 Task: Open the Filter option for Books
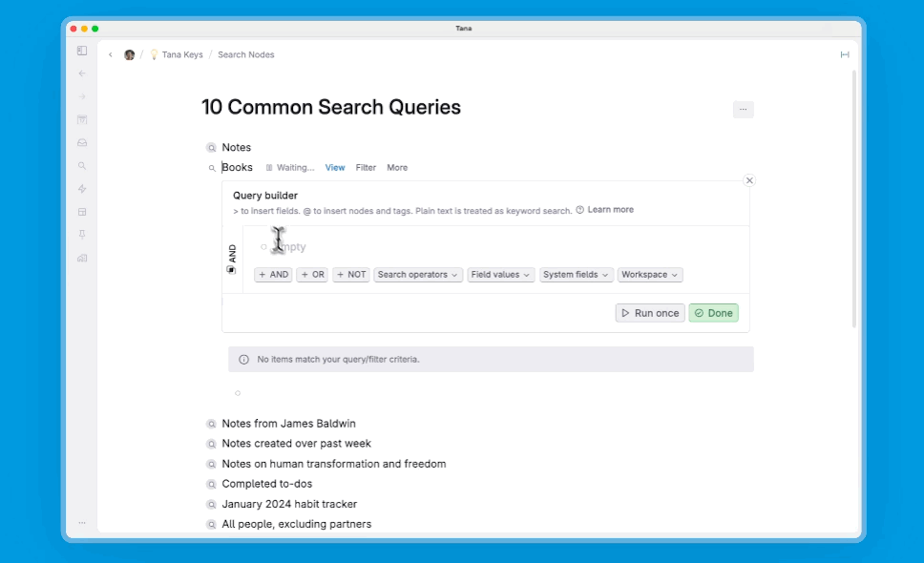(x=366, y=168)
